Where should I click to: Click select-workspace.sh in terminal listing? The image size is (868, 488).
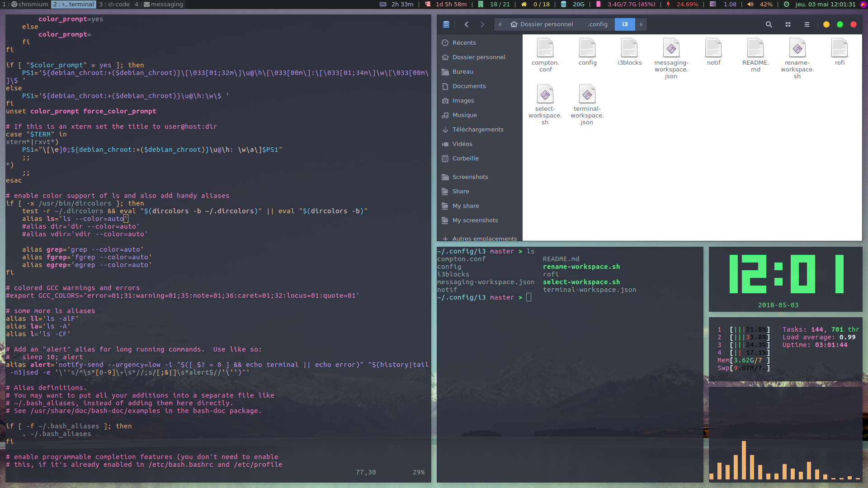pos(581,282)
